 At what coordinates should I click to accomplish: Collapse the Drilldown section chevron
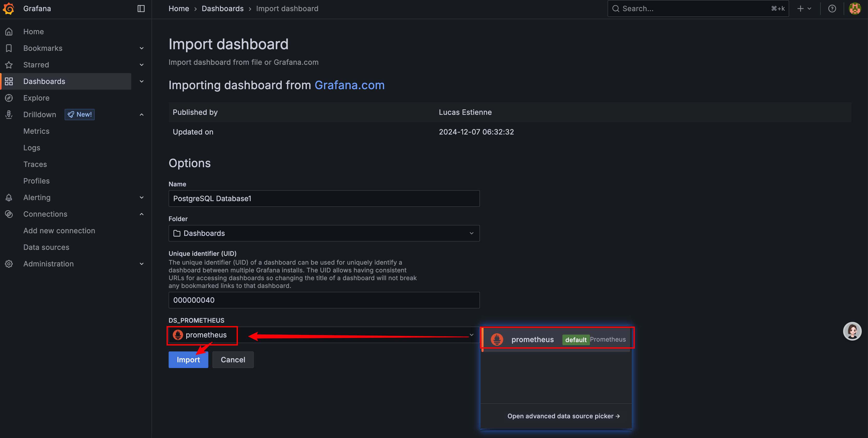[x=142, y=115]
